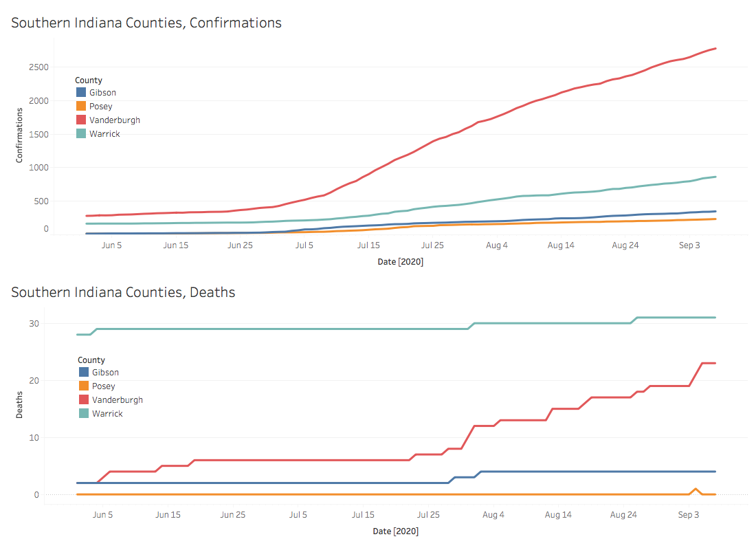This screenshot has height=550, width=756.
Task: Select the Posey orange swatch in Deaths legend
Action: (83, 386)
